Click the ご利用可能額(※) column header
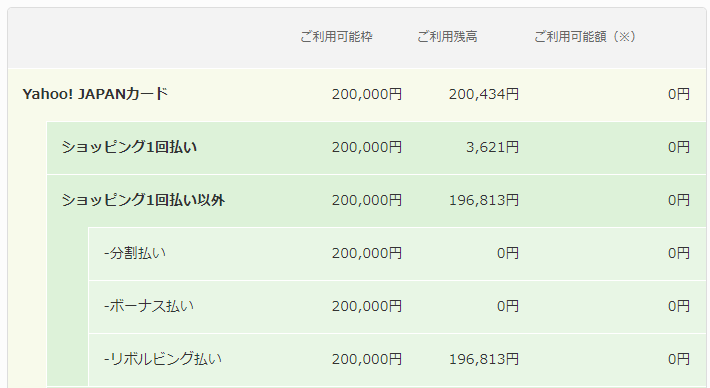710x388 pixels. pos(585,37)
